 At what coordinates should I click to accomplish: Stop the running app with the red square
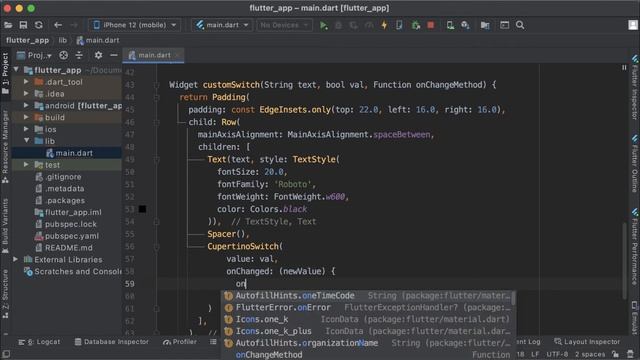point(431,25)
